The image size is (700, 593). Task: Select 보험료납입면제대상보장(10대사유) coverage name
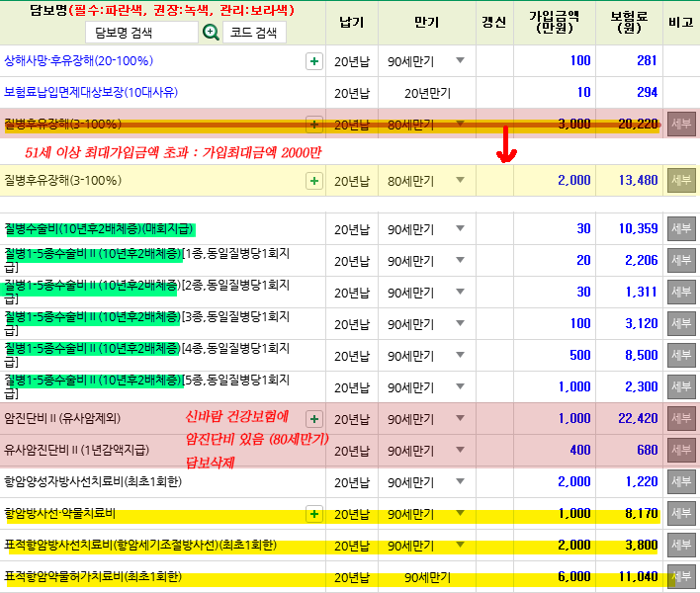pyautogui.click(x=91, y=92)
